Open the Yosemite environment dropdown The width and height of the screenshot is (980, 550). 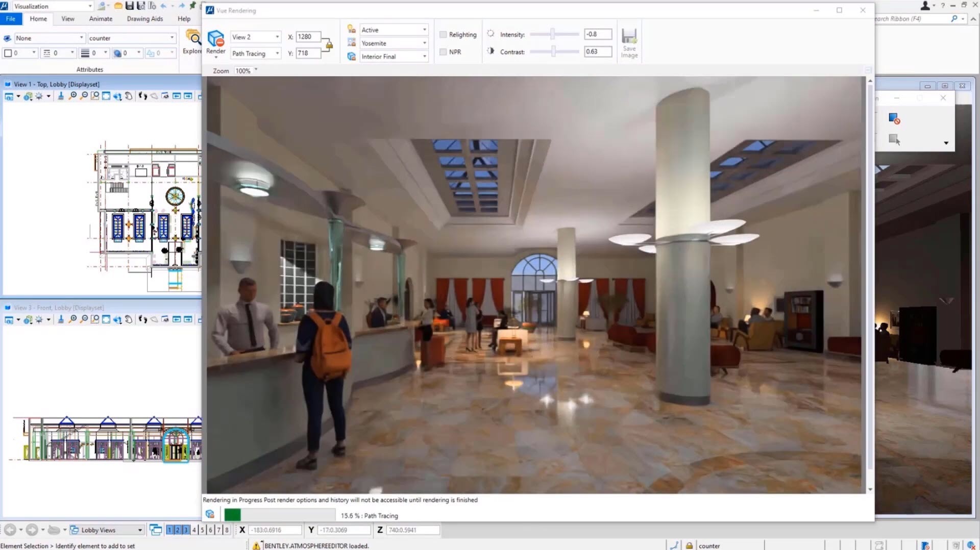(x=424, y=43)
